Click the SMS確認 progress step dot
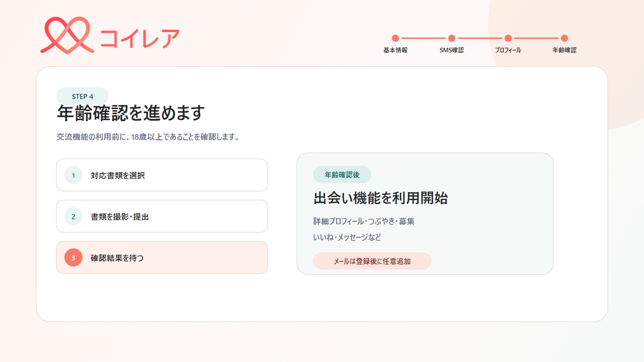 tap(452, 38)
